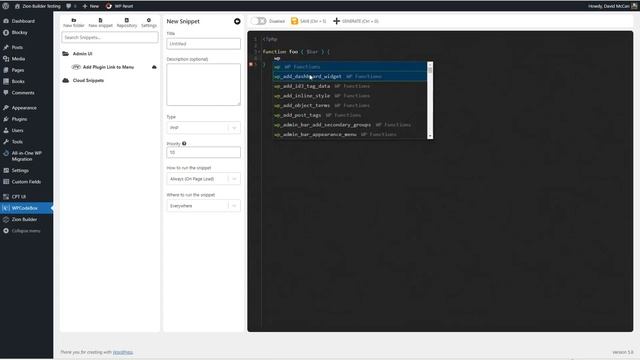Open the Tools sidebar item

(x=17, y=142)
